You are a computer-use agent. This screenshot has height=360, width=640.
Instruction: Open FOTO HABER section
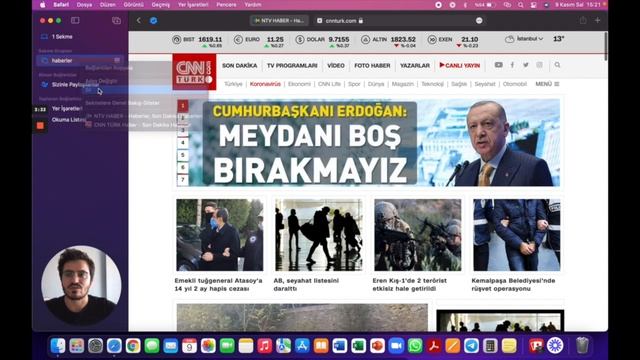pyautogui.click(x=372, y=65)
